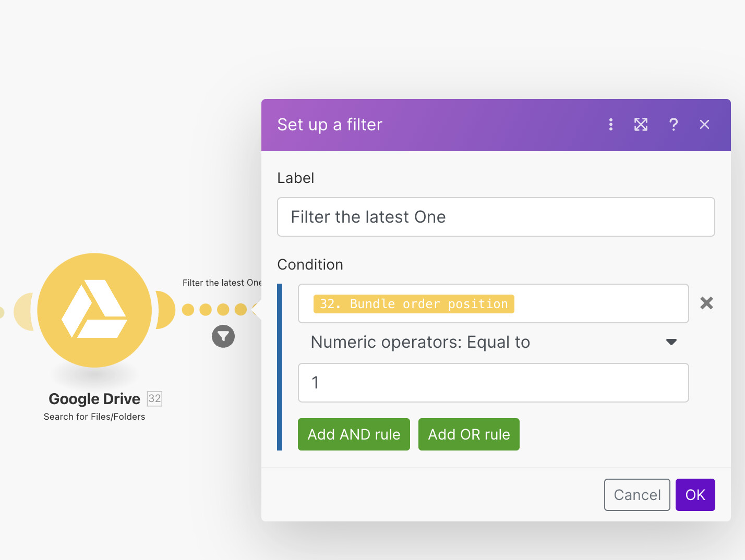Viewport: 745px width, 560px height.
Task: Click the Filter the latest One label
Action: (x=496, y=217)
